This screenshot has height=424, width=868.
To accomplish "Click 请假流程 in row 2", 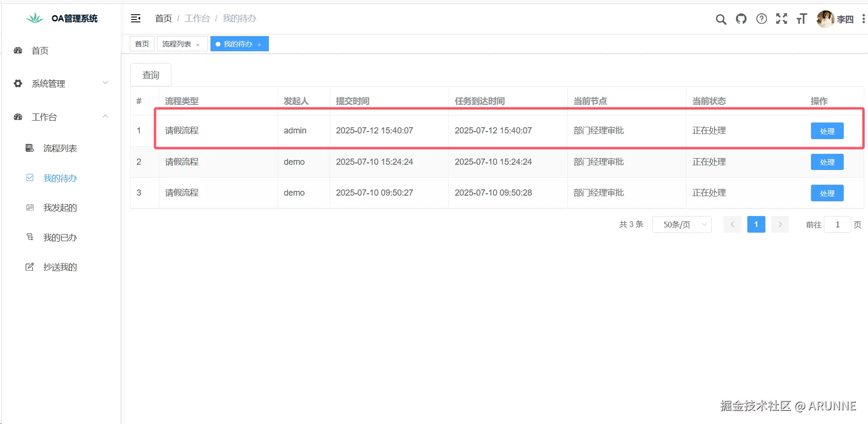I will tap(181, 162).
